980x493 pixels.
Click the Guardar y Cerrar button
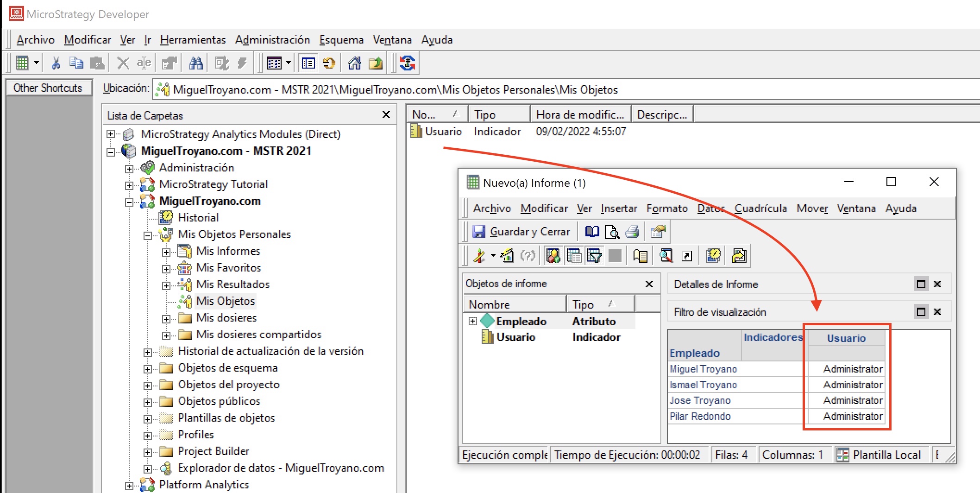click(x=521, y=231)
